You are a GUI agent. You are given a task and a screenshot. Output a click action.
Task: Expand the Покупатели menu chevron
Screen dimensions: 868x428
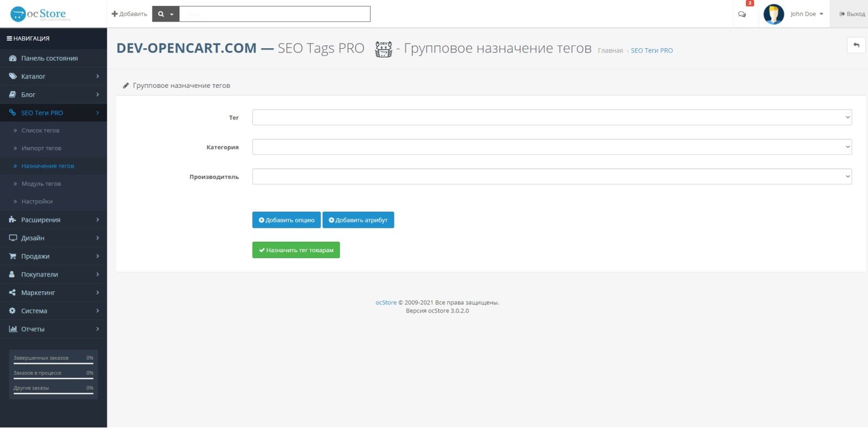[98, 274]
